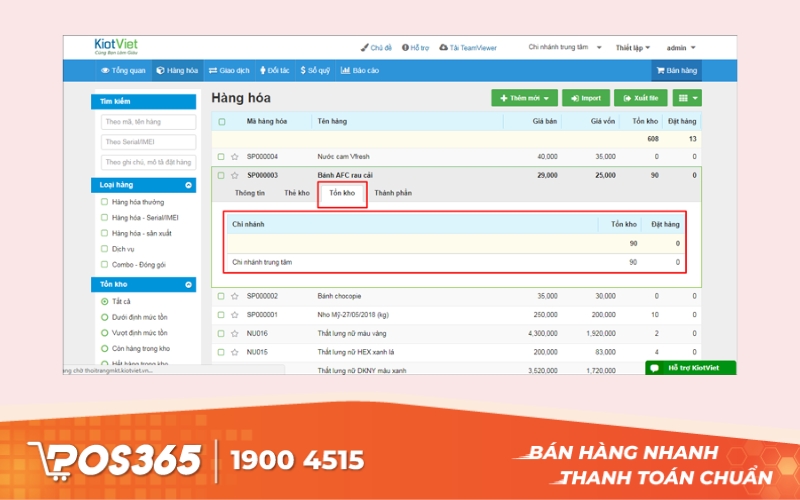Open the Sổ quỹ menu

(x=315, y=70)
